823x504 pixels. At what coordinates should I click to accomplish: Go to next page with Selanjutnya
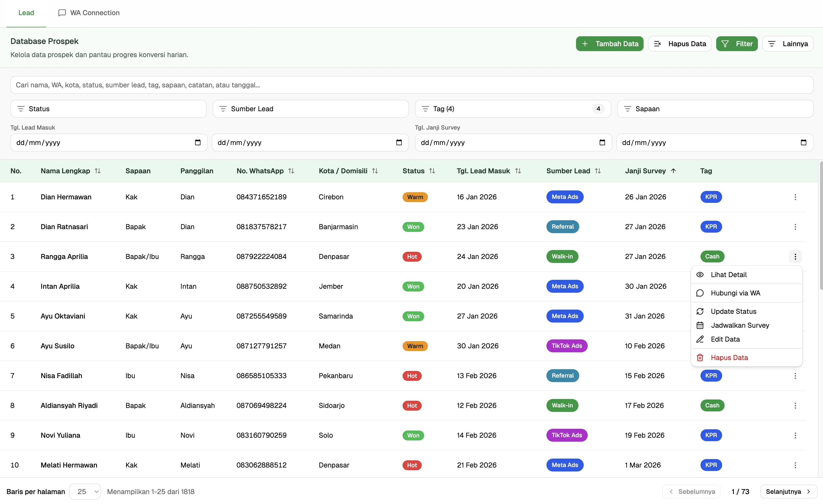point(788,491)
